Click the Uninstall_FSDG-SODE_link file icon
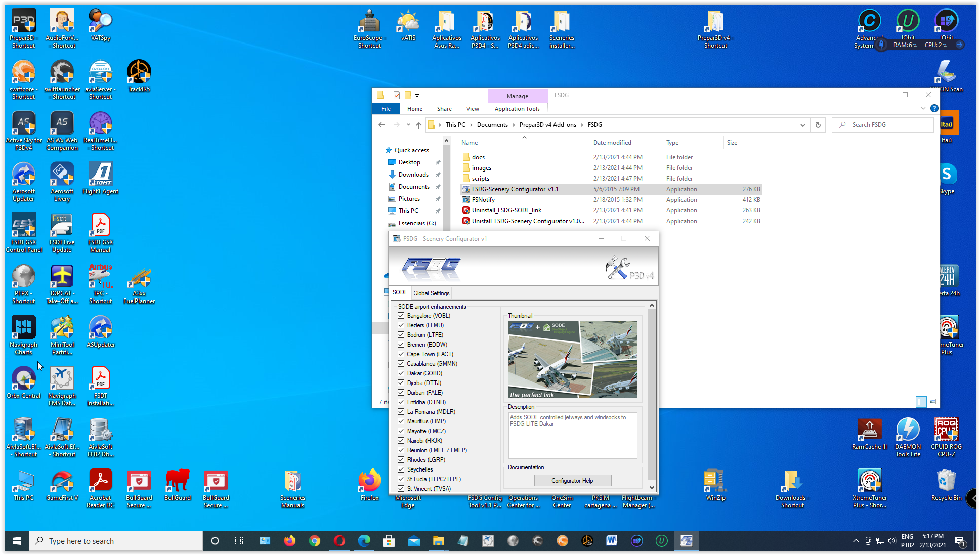 click(466, 210)
